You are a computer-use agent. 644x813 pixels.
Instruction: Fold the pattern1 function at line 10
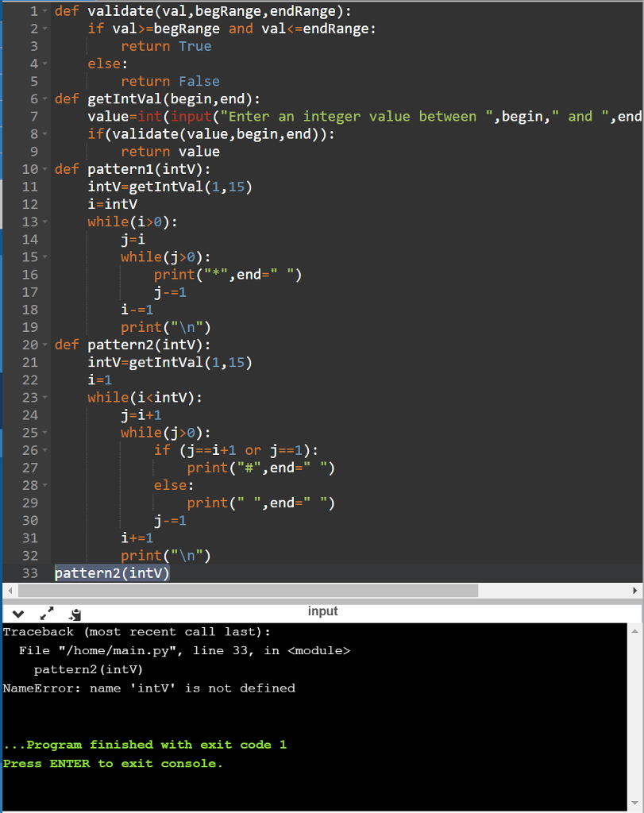[x=45, y=169]
